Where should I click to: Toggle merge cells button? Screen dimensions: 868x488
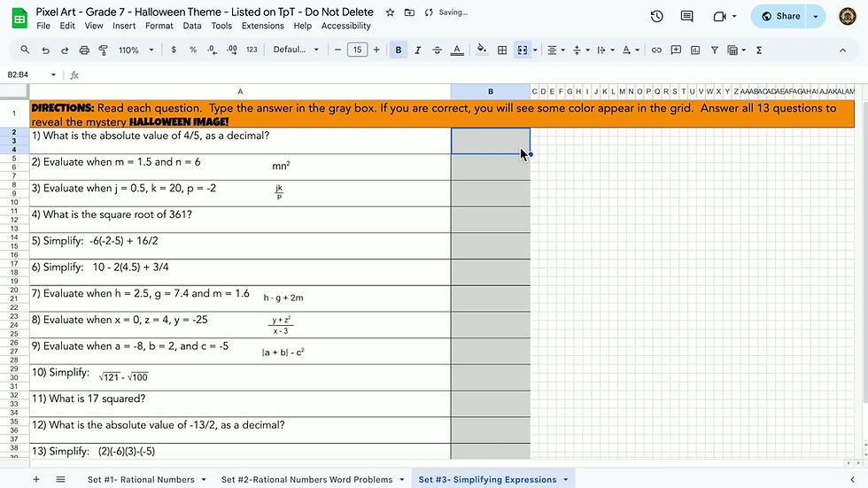tap(522, 50)
